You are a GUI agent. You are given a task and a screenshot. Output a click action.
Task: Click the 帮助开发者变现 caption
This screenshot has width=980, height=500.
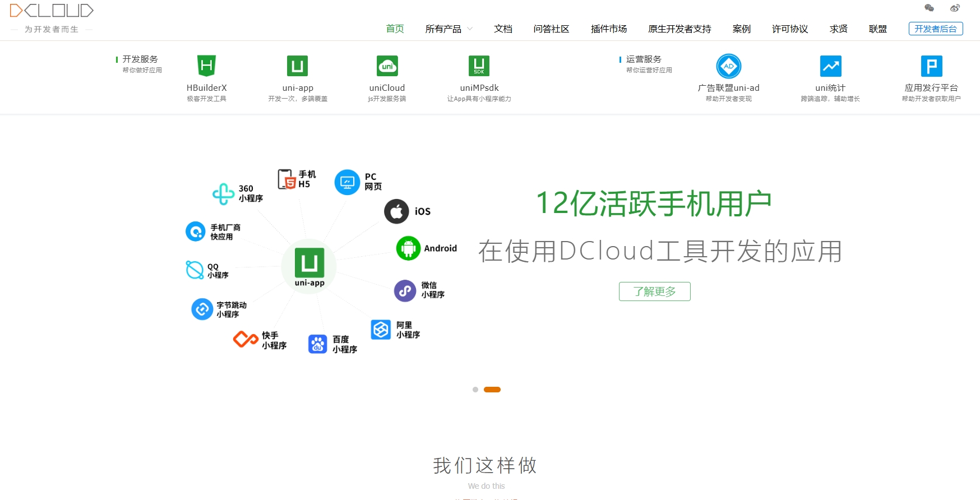point(729,99)
